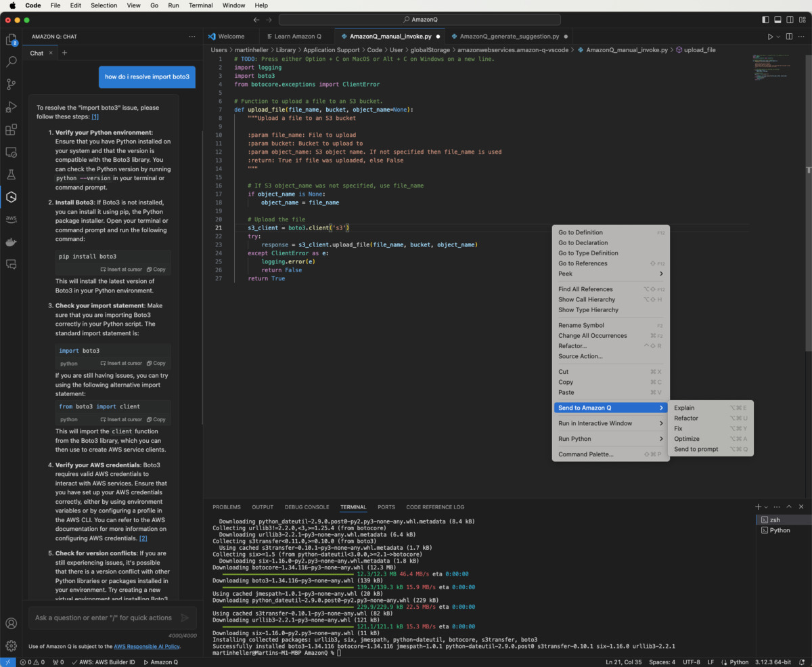Screen dimensions: 812x667
Task: Open the Extensions view
Action: coord(10,129)
